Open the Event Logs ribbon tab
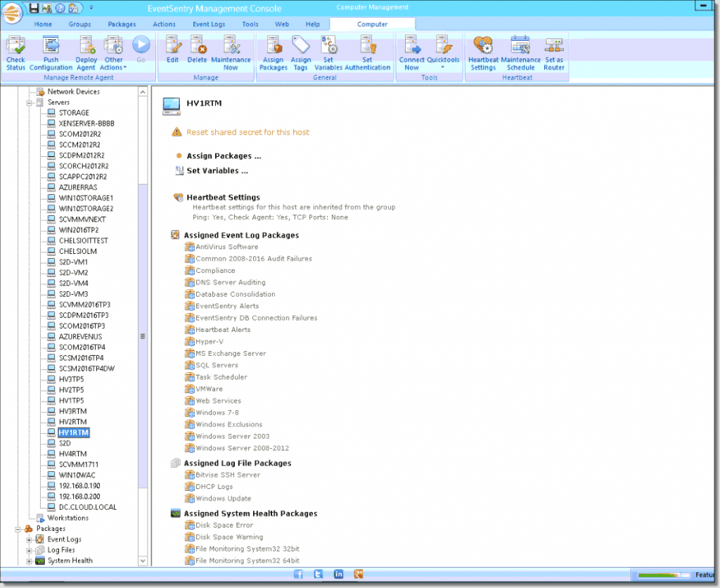This screenshot has width=720, height=588. (209, 25)
